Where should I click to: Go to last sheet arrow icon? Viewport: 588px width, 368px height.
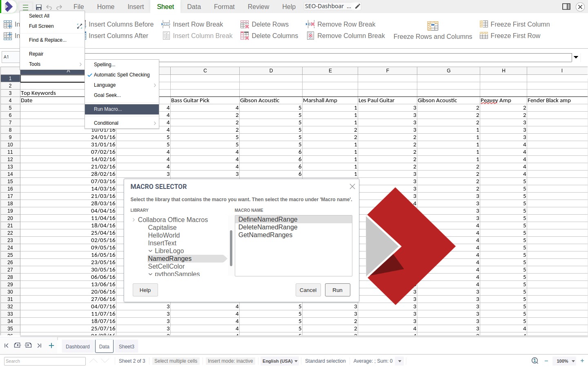click(39, 346)
